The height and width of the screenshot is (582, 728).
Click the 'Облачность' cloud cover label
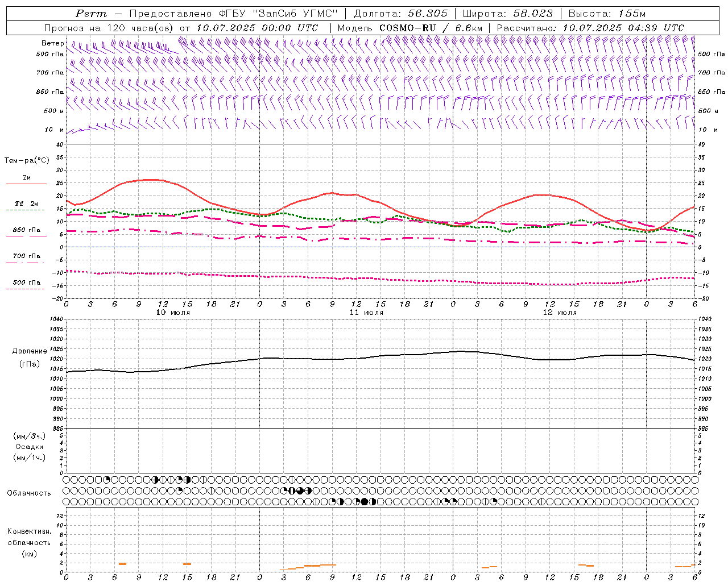(29, 493)
